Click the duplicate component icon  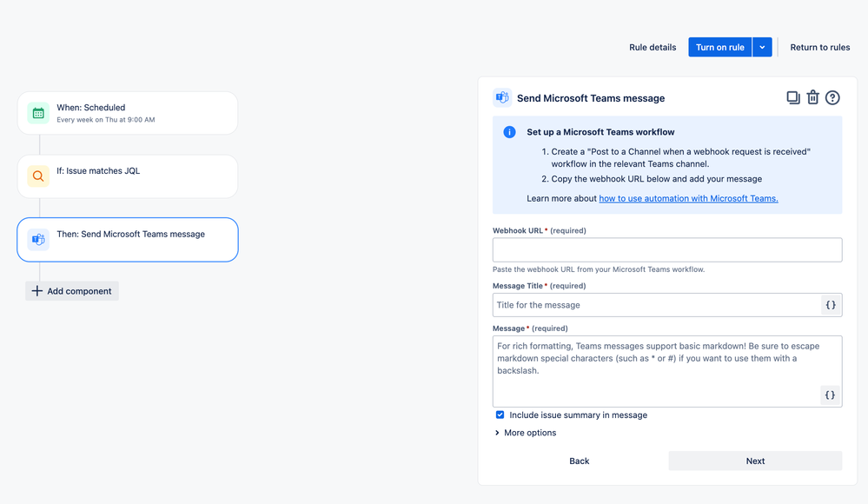tap(792, 97)
